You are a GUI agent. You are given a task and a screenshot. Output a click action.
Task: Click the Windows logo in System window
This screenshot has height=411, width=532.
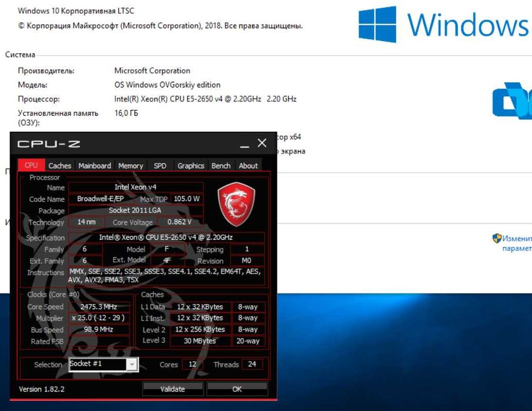[x=377, y=25]
